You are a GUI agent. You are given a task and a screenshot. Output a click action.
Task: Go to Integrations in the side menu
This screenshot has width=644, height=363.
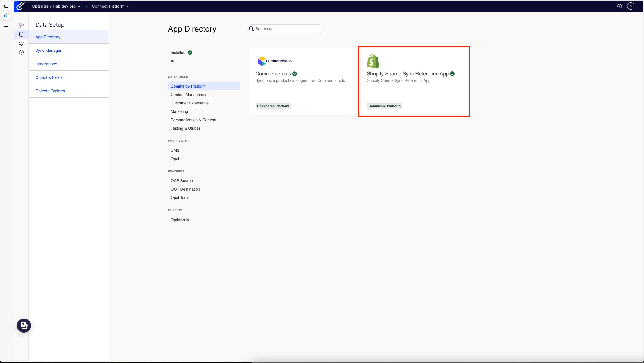pyautogui.click(x=69, y=64)
